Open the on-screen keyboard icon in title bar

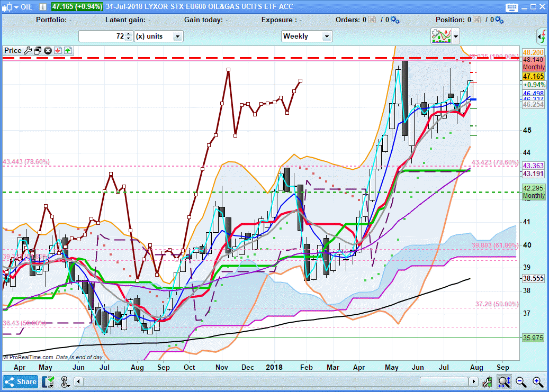pyautogui.click(x=511, y=7)
